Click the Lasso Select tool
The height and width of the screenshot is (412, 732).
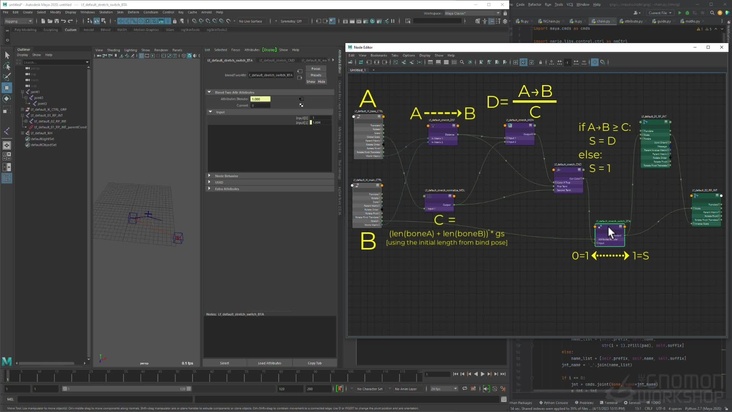[x=6, y=65]
